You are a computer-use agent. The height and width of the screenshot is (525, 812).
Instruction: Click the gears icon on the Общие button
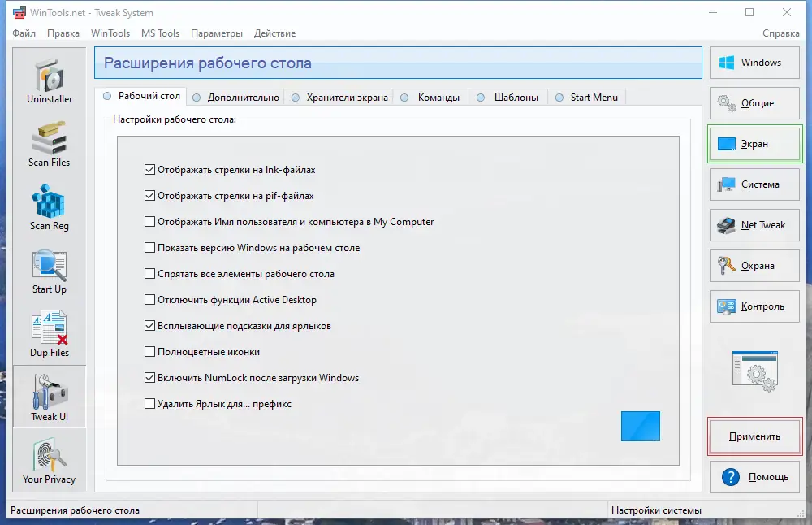pyautogui.click(x=727, y=103)
